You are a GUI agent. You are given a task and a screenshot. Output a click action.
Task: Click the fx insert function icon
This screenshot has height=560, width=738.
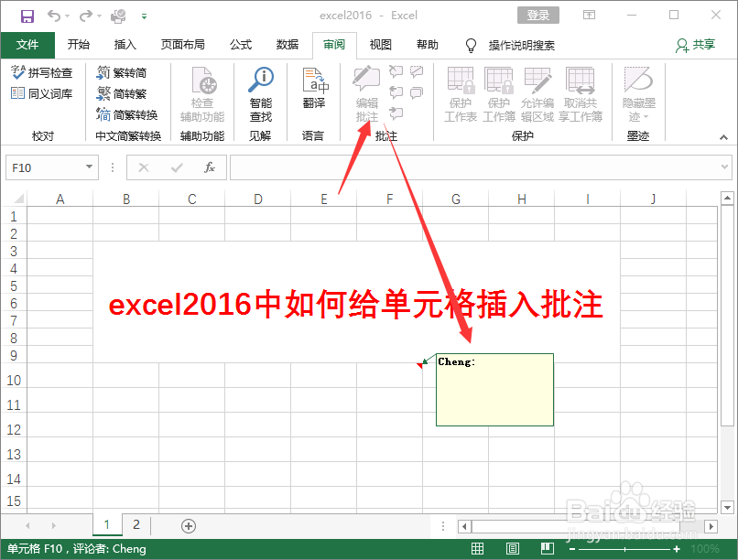coord(210,167)
